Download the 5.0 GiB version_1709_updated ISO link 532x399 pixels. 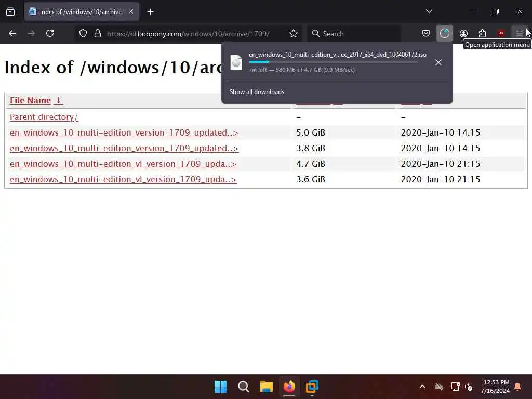(124, 132)
